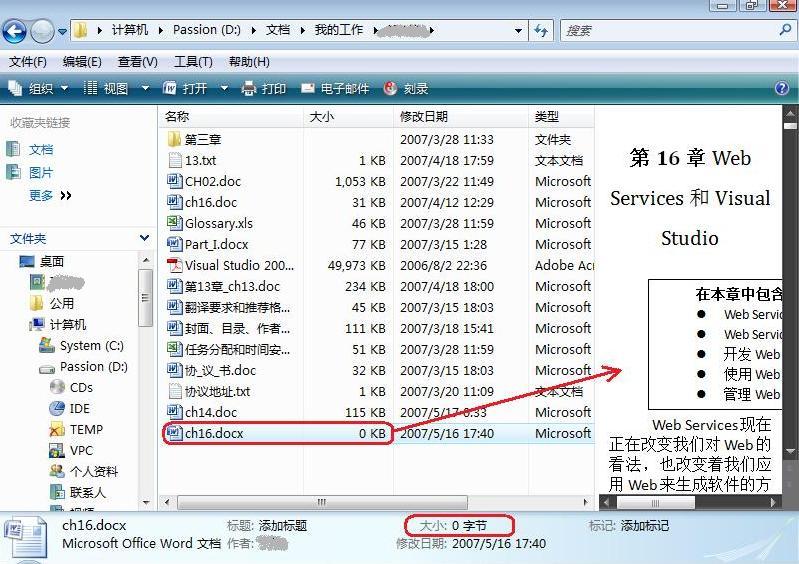Click the 组织 toolbar button
Image resolution: width=799 pixels, height=564 pixels.
coord(37,89)
